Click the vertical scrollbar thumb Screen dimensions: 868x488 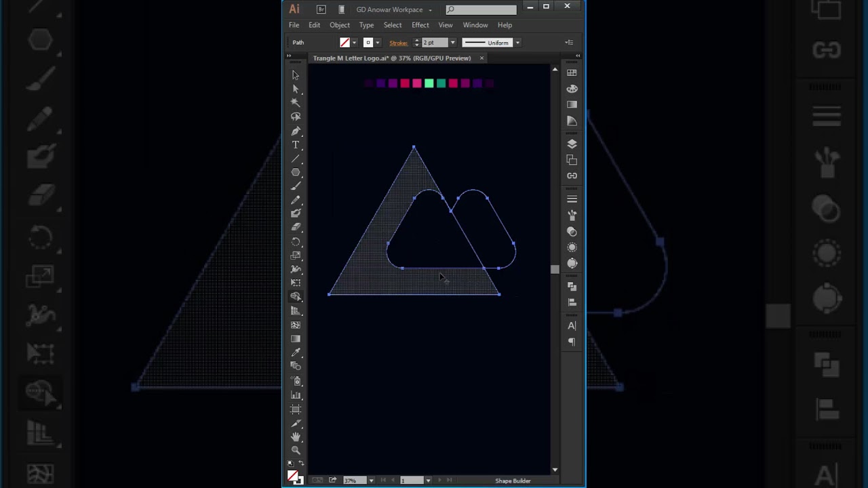555,269
